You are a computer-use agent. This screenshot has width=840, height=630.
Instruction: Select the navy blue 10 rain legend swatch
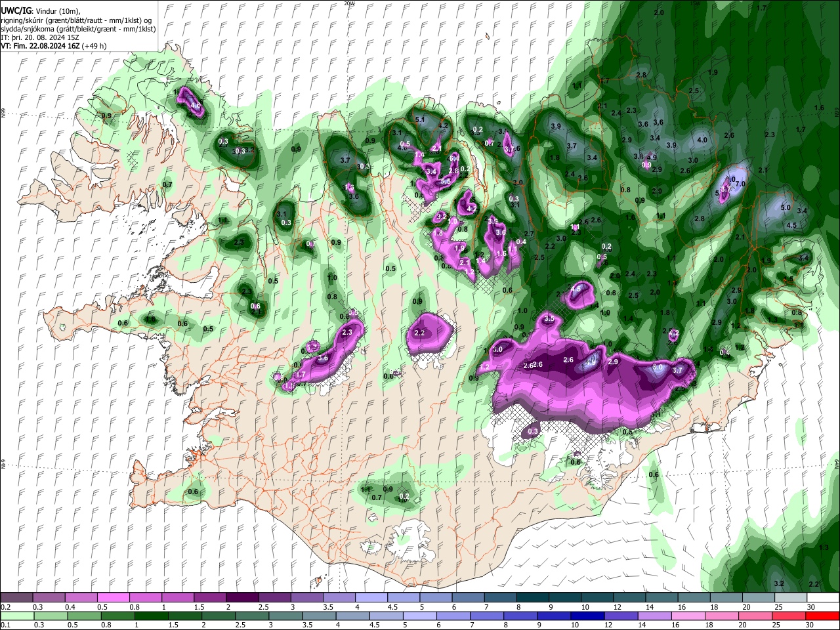[588, 616]
